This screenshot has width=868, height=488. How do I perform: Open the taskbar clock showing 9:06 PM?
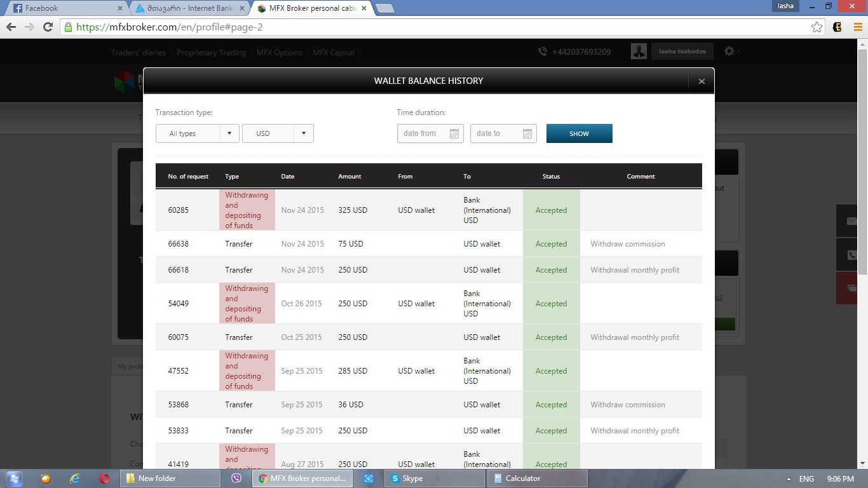[841, 479]
